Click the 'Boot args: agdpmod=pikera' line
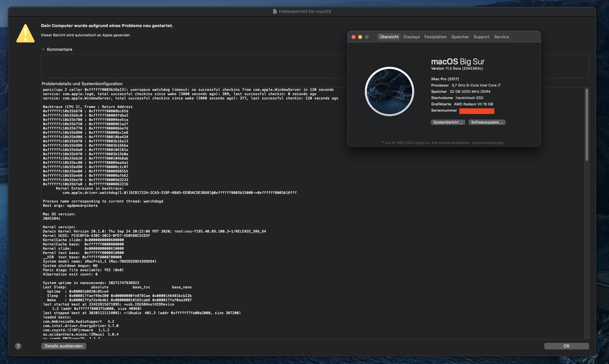The height and width of the screenshot is (364, 609). tap(70, 205)
